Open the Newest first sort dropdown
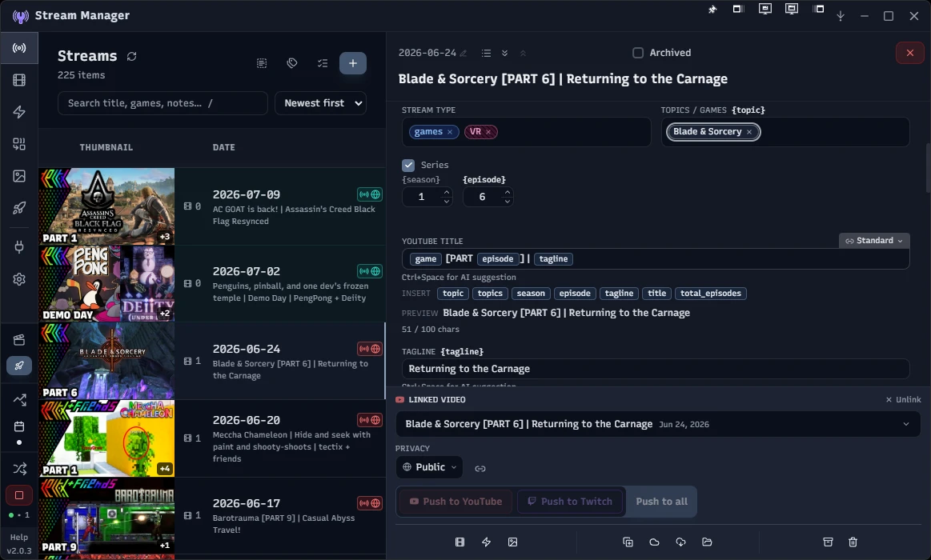The height and width of the screenshot is (560, 931). coord(321,103)
